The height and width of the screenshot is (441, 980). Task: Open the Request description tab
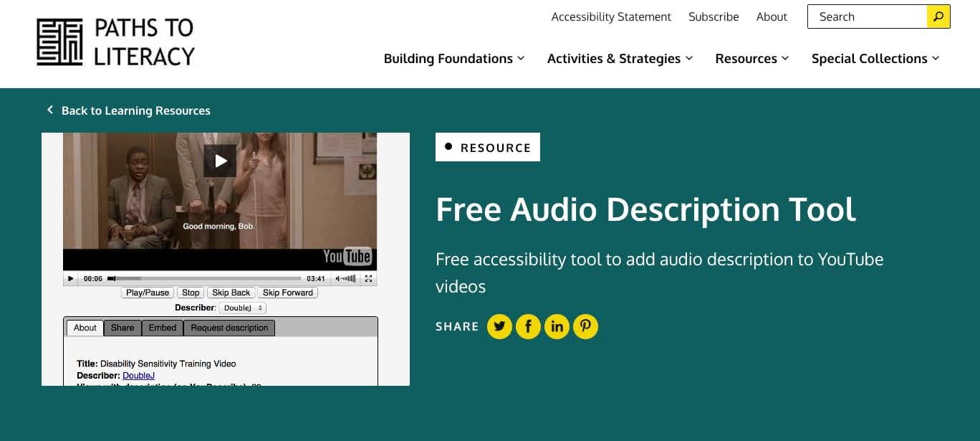point(229,328)
